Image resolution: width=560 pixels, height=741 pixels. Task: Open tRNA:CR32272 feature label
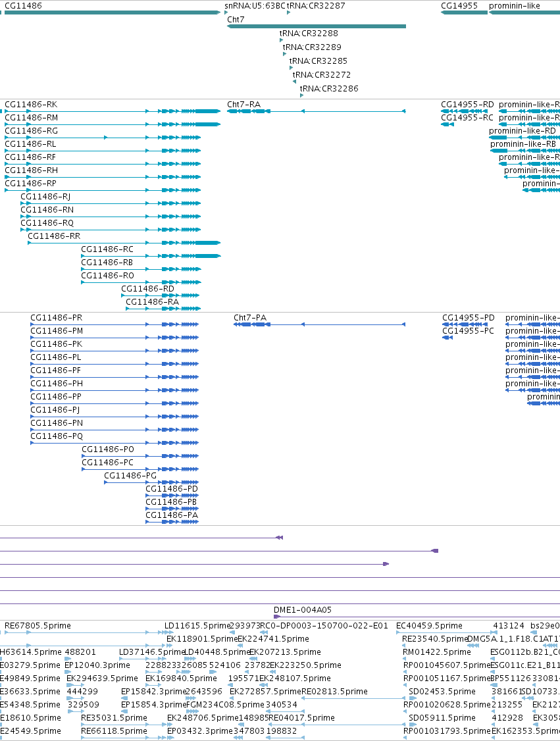(321, 74)
